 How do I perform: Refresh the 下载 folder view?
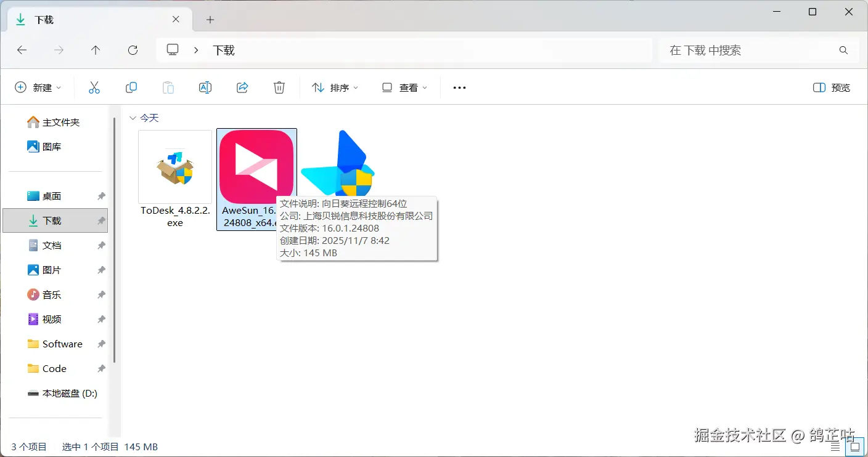click(133, 51)
